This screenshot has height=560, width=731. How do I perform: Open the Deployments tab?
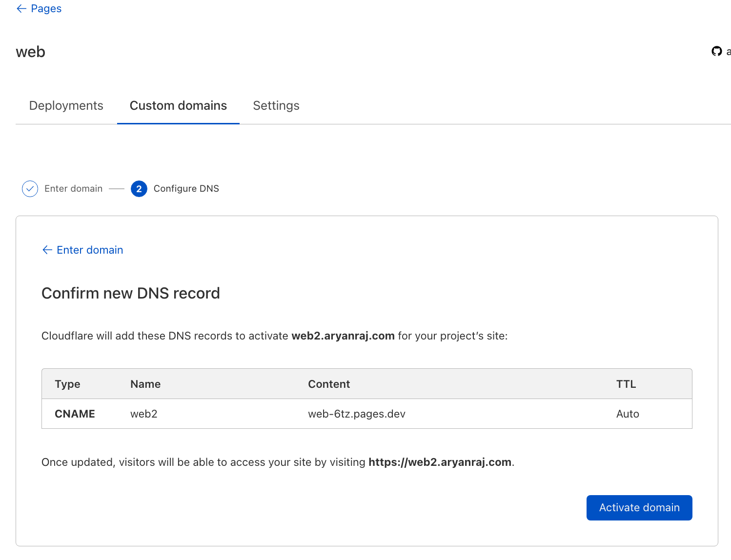pyautogui.click(x=66, y=106)
